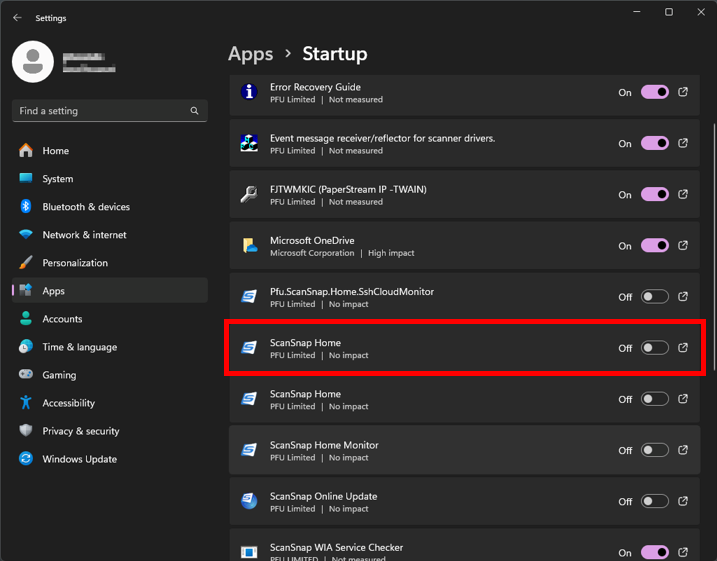The image size is (717, 561).
Task: Open ScanSnap WIA Service Checker external link icon
Action: [683, 552]
